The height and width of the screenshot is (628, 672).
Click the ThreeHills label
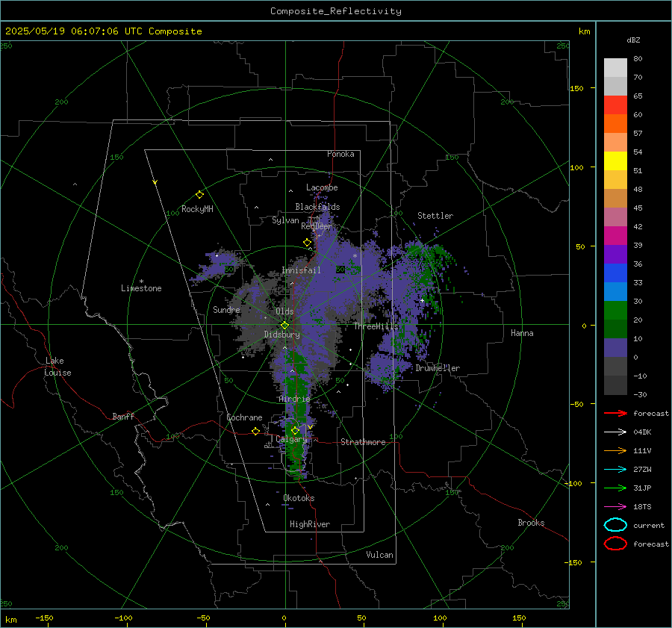(x=376, y=326)
